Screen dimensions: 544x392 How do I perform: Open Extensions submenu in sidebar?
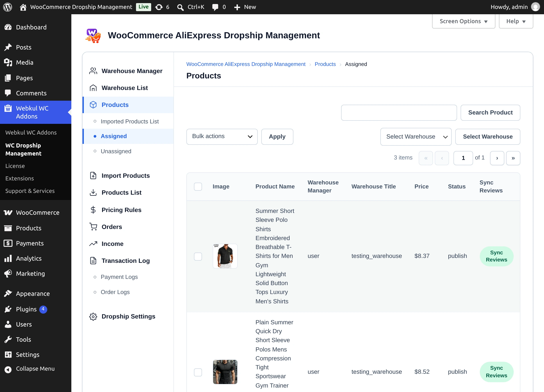tap(20, 178)
